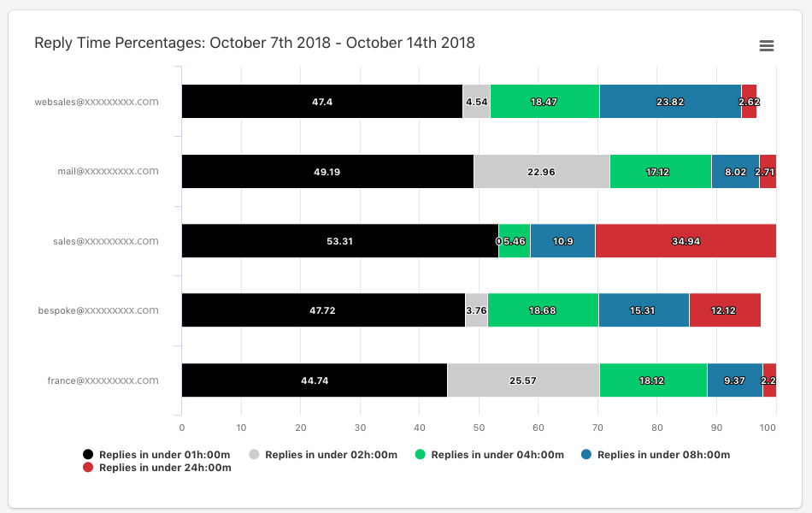Click the mail grey bar segment 22.96
812x513 pixels.
tap(541, 172)
